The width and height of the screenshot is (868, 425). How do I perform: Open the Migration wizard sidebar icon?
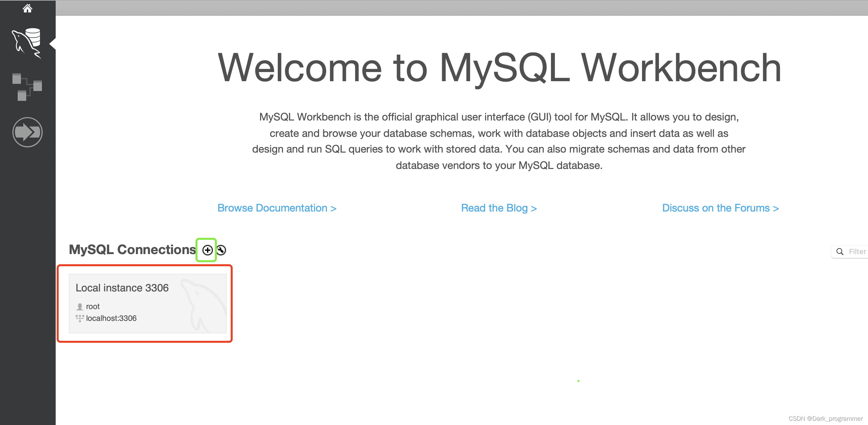point(27,132)
